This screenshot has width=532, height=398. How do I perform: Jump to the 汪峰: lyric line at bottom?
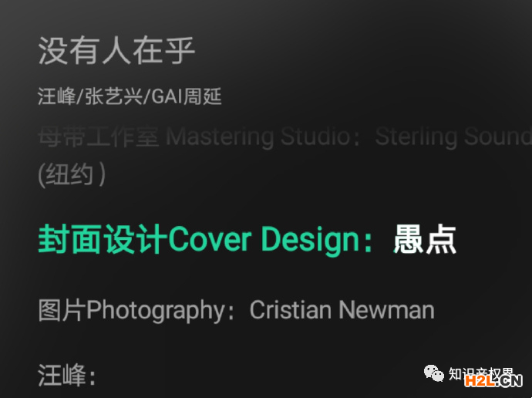(x=67, y=376)
